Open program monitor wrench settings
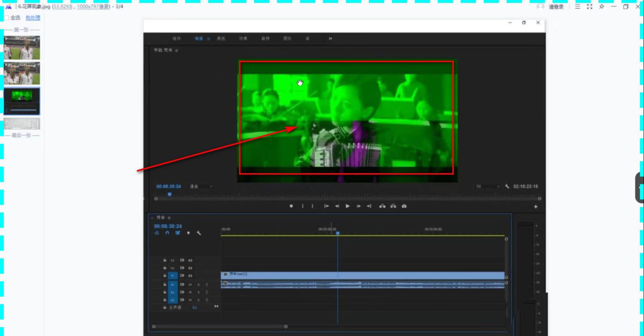This screenshot has height=336, width=644. (507, 186)
